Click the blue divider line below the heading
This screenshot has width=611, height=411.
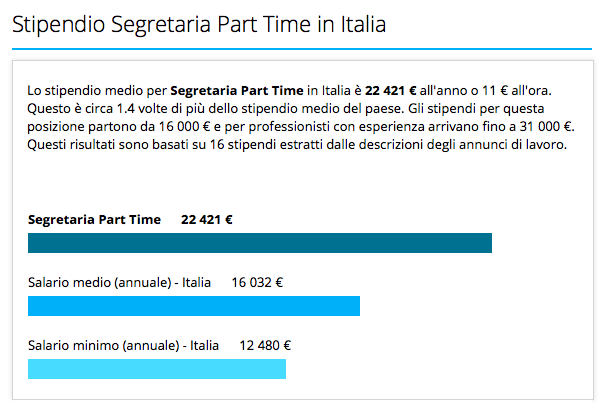[302, 49]
